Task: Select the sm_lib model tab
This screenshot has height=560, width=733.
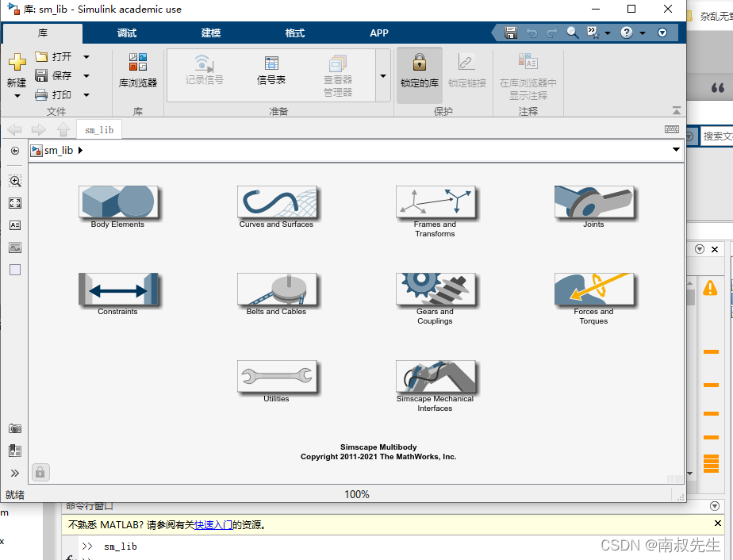Action: pos(99,130)
